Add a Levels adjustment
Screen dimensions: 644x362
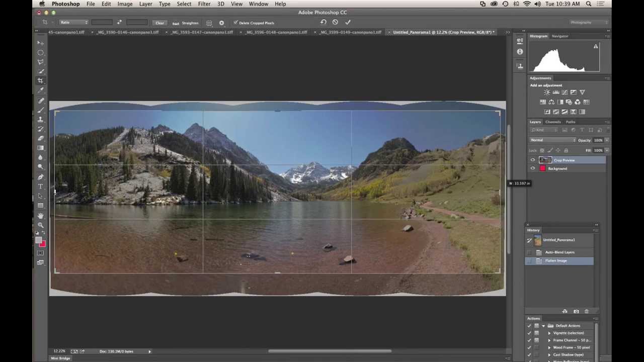pos(556,93)
